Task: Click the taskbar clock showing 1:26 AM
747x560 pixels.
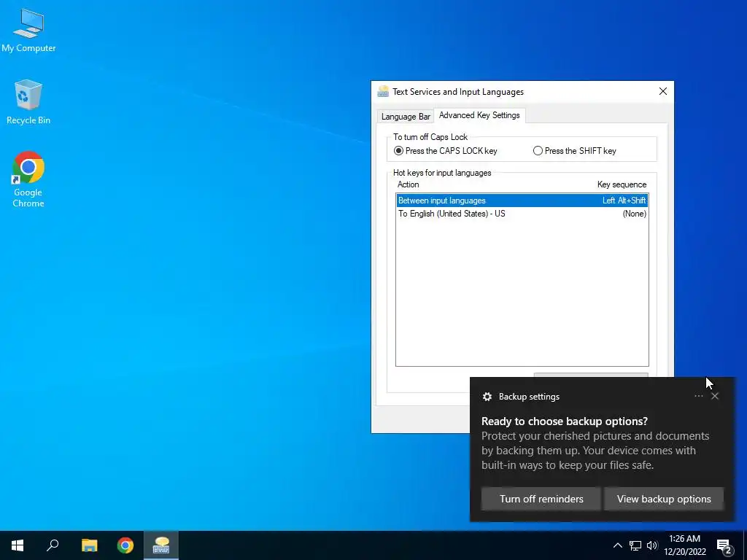Action: [684, 545]
